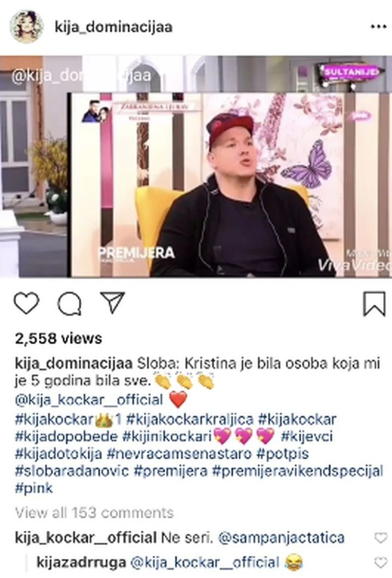The height and width of the screenshot is (578, 392).
Task: Save the post with the bookmark icon
Action: coord(374,304)
